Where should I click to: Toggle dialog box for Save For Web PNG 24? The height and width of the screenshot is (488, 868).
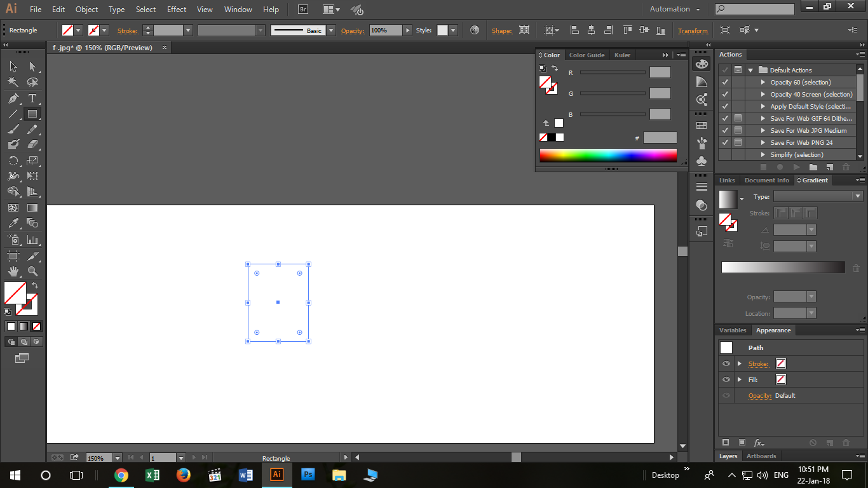(x=738, y=143)
